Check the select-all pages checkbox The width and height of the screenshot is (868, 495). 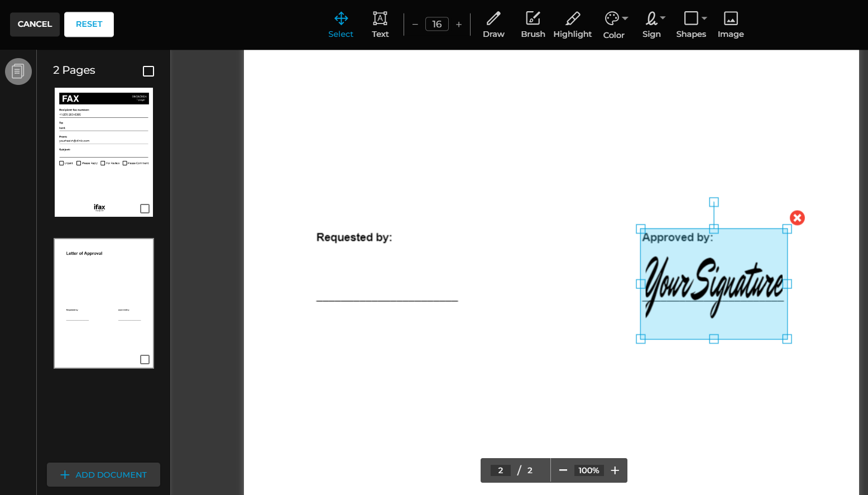pyautogui.click(x=148, y=71)
